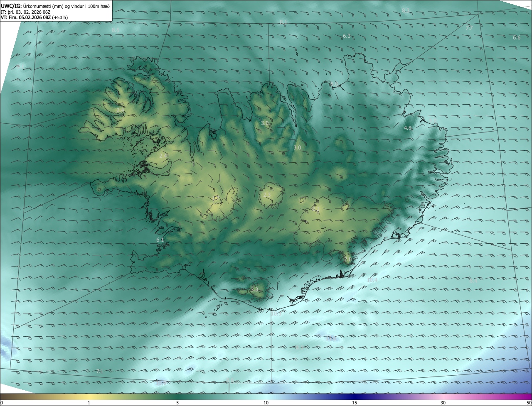Screen dimensions: 532x406
Task: Click the 4.8 value label on map
Action: [408, 128]
